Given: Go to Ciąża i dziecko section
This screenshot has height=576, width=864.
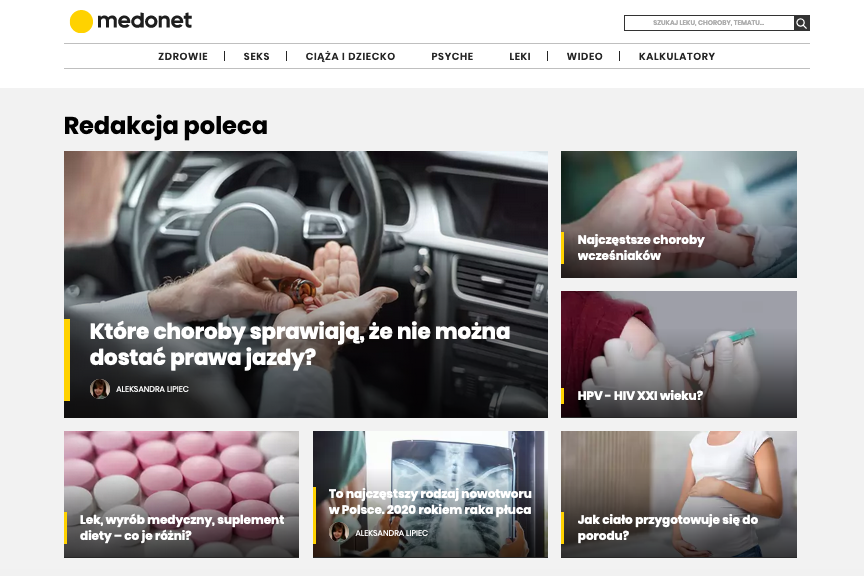Looking at the screenshot, I should click(x=350, y=56).
